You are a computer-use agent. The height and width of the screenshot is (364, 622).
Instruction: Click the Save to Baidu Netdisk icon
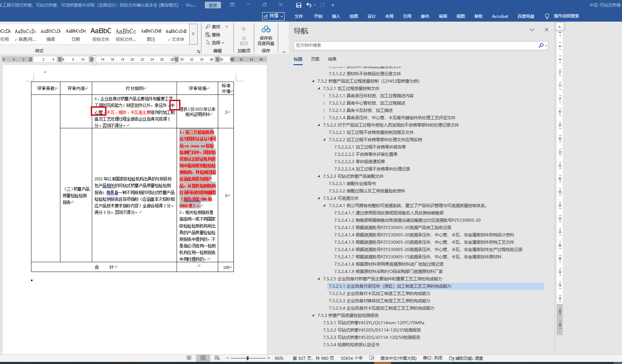click(266, 30)
